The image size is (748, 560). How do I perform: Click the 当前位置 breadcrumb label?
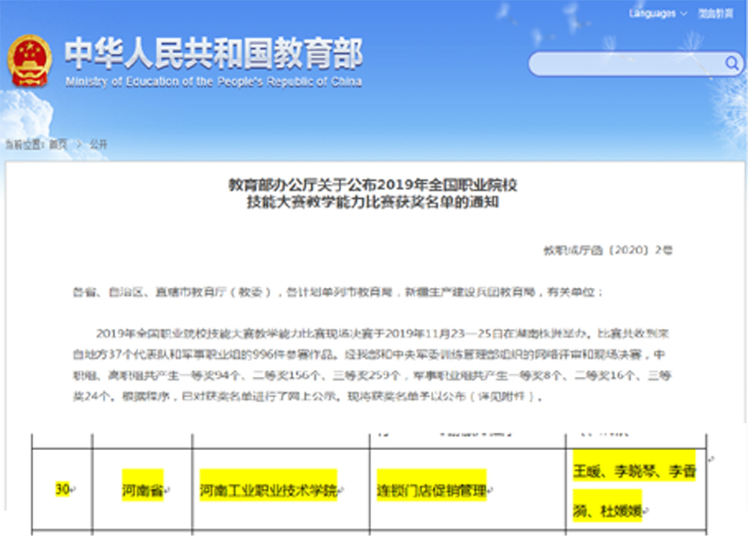click(22, 144)
